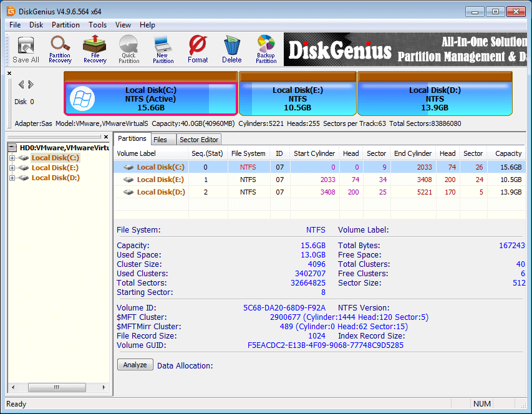532x414 pixels.
Task: Go to previous disk arrow
Action: pos(21,84)
